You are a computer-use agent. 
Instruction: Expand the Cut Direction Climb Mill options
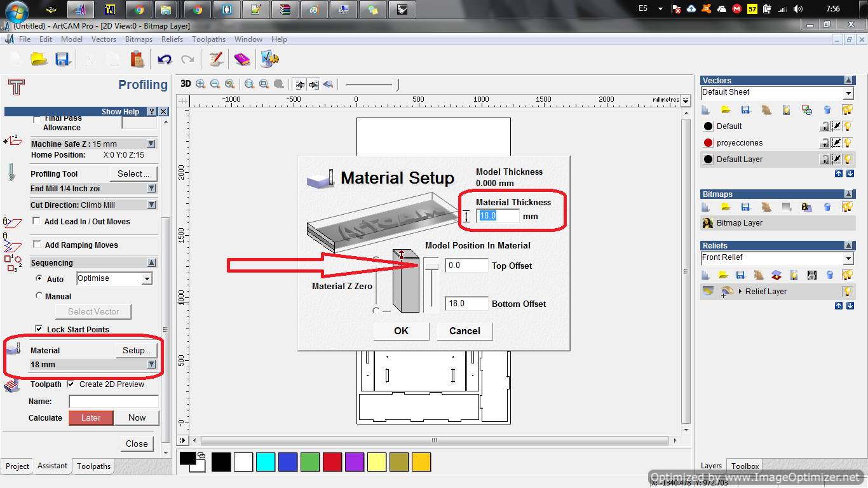tap(152, 205)
